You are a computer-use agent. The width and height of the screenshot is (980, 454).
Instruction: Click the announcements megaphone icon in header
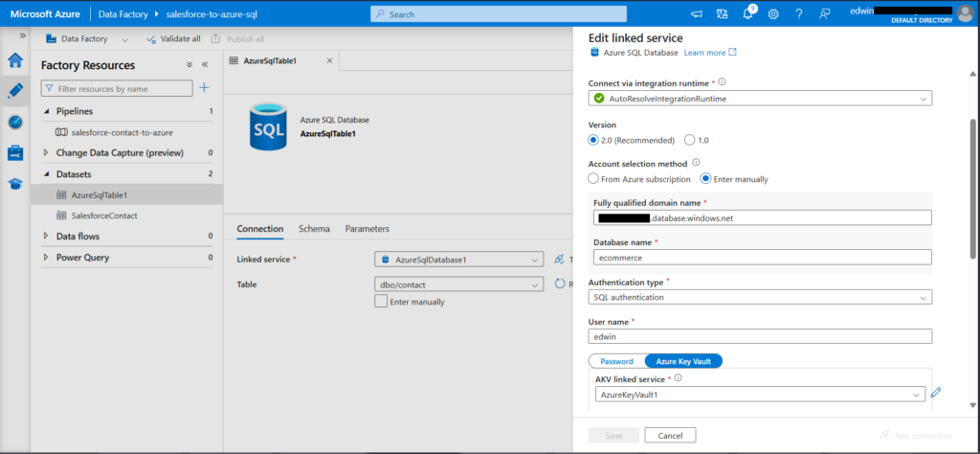(697, 13)
